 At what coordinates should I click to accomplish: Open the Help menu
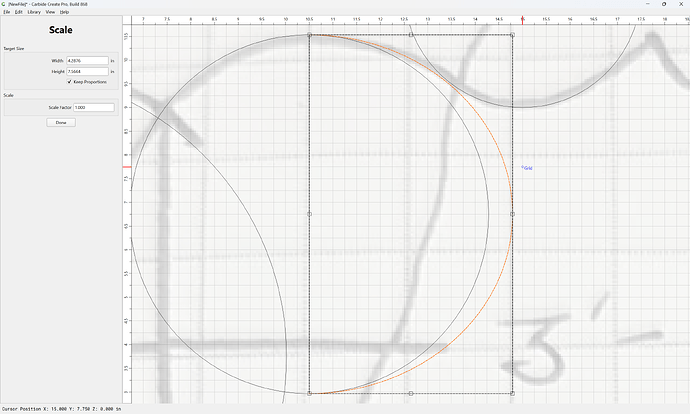tap(64, 12)
